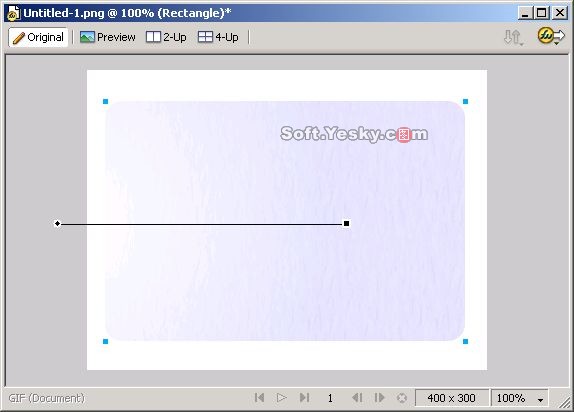Select the bottom-right rectangle corner handle
Screen dimensions: 574x412
pyautogui.click(x=465, y=342)
